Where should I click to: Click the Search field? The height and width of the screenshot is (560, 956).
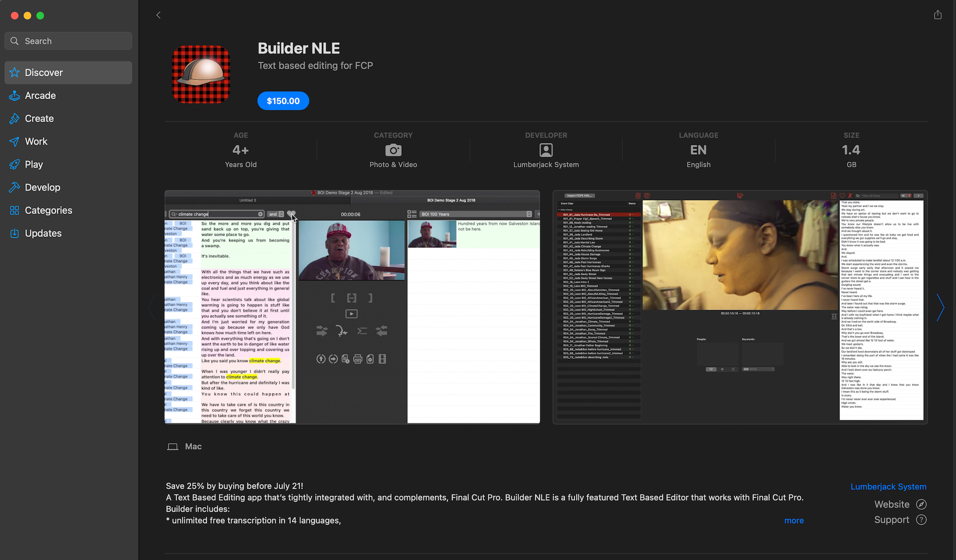coord(68,41)
